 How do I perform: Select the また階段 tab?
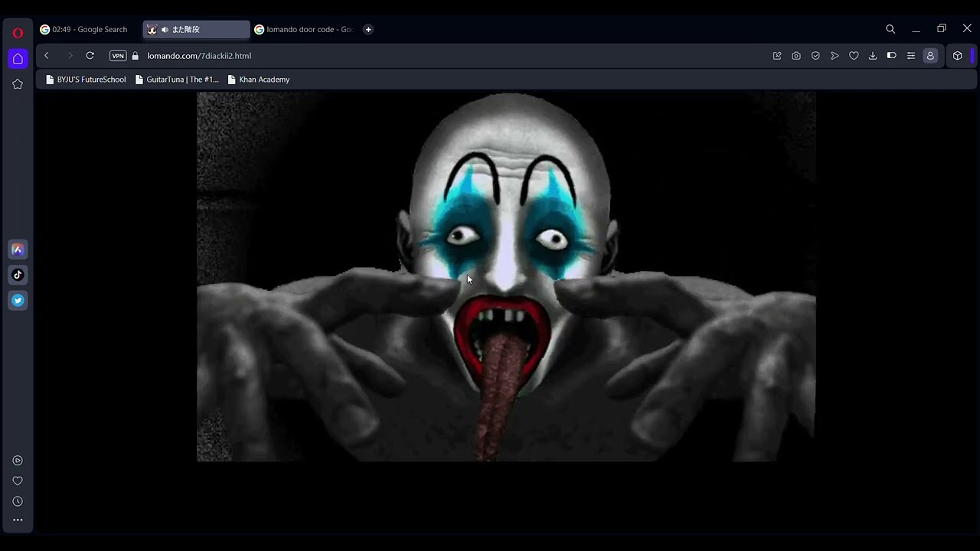197,30
